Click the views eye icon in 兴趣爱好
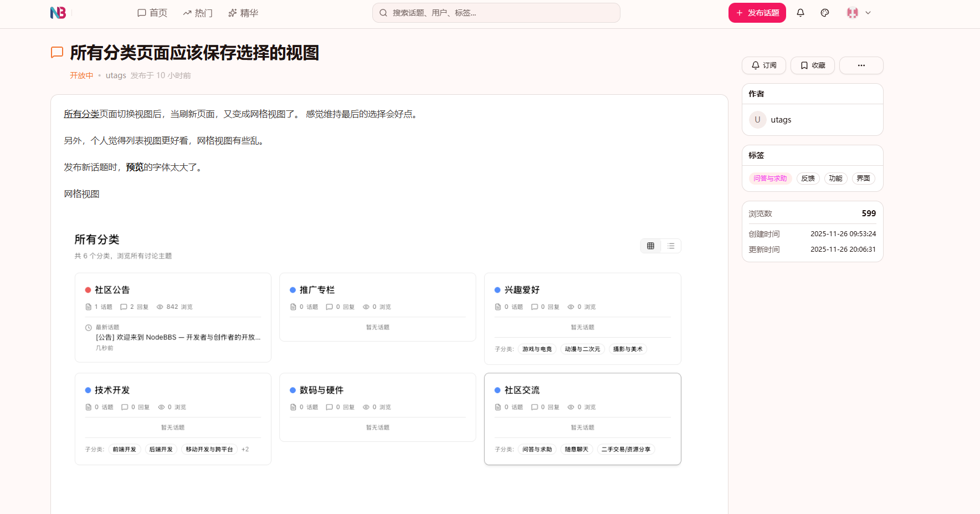 tap(571, 307)
